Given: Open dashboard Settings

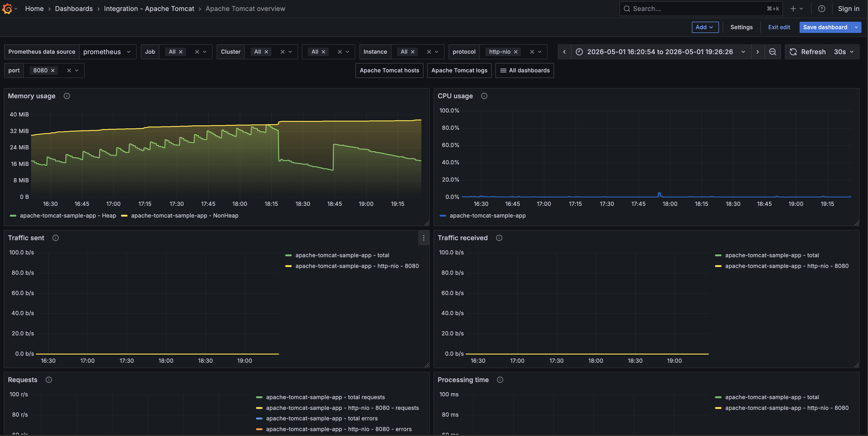Looking at the screenshot, I should point(741,27).
